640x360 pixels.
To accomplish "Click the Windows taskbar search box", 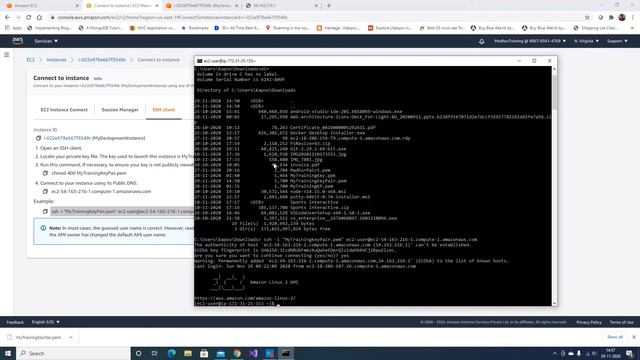I will (73, 353).
